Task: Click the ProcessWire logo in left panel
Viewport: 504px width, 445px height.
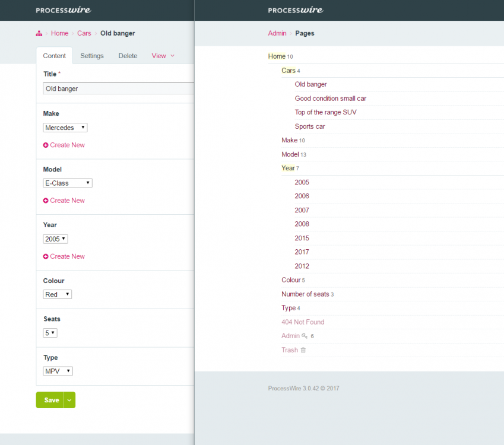Action: pos(63,10)
